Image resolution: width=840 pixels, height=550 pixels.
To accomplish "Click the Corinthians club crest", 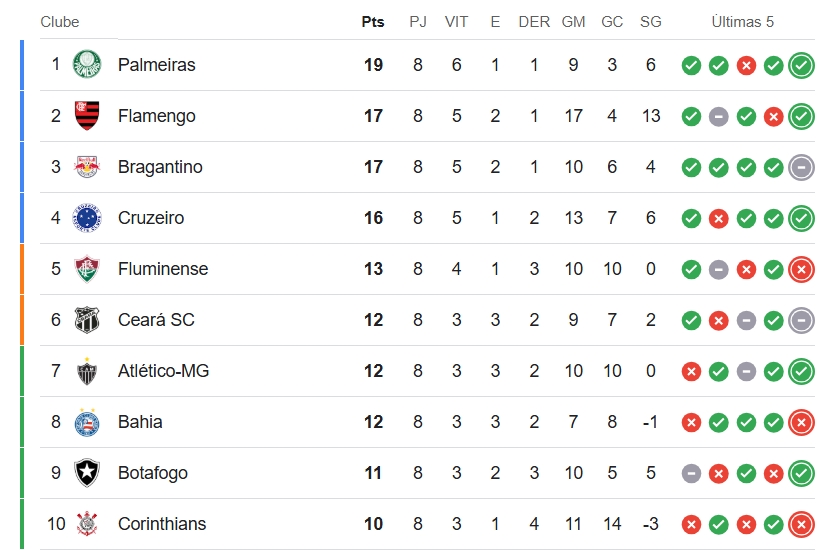I will 87,524.
